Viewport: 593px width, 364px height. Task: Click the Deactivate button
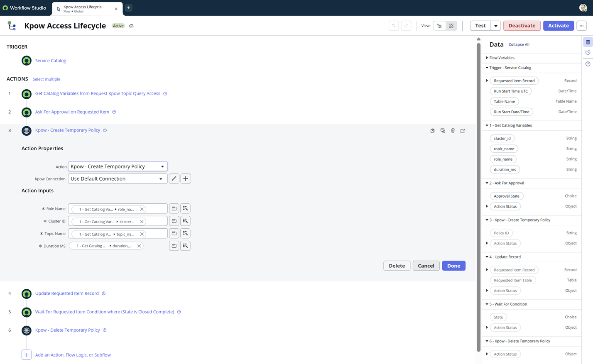(522, 26)
